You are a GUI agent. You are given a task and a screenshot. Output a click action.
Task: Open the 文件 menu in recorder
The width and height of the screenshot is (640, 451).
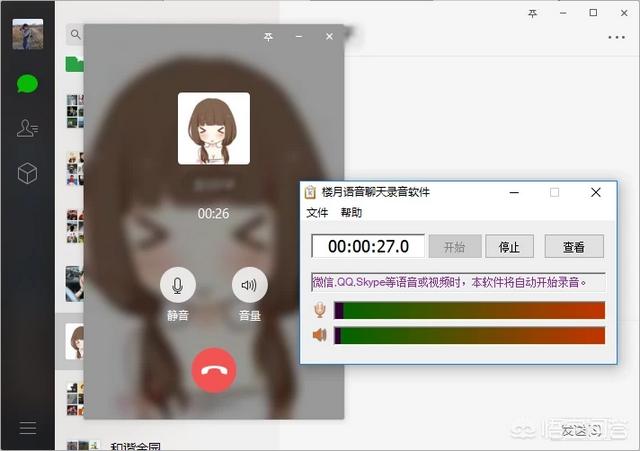click(317, 213)
